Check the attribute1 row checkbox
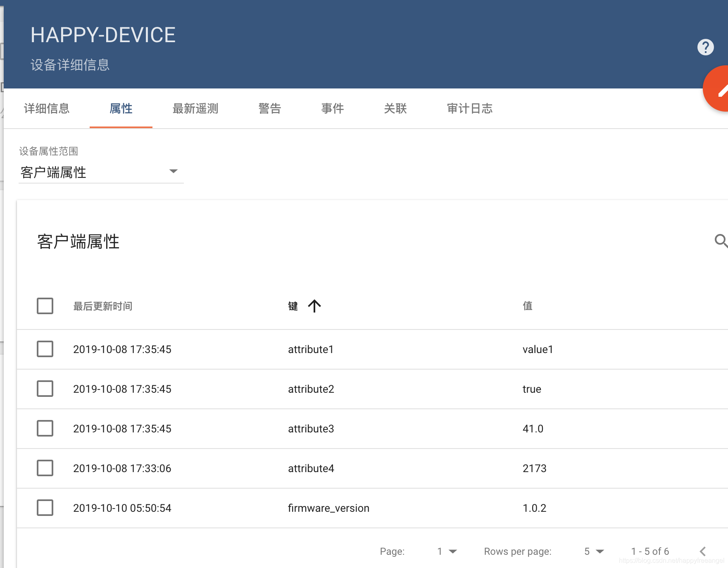This screenshot has height=568, width=728. (x=45, y=349)
